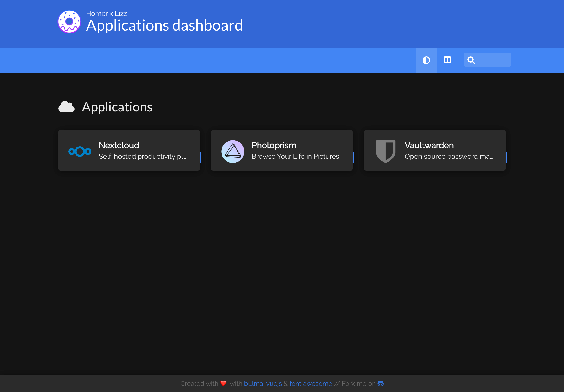Open the Photoprism title link

(274, 145)
